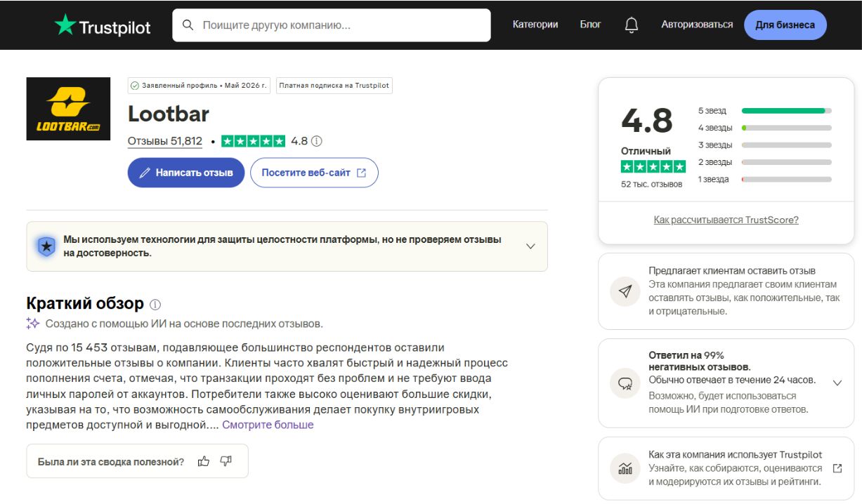Open Блог in the header
This screenshot has width=862, height=504.
[590, 25]
